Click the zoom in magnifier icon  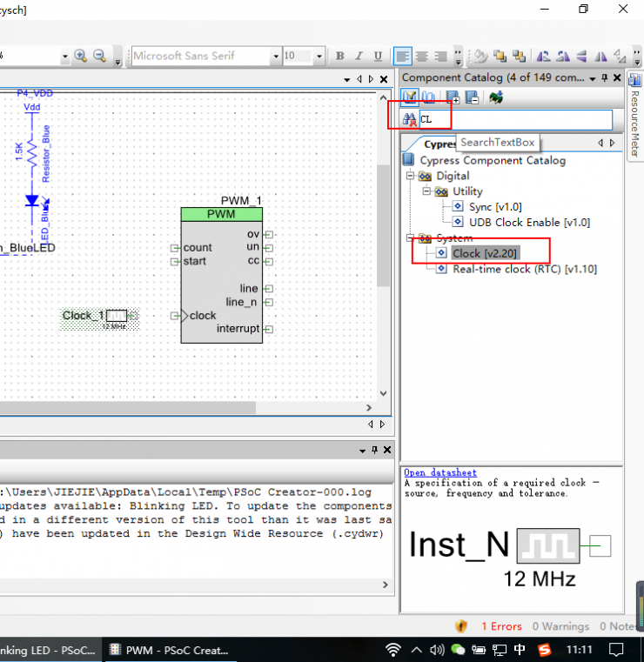point(81,56)
